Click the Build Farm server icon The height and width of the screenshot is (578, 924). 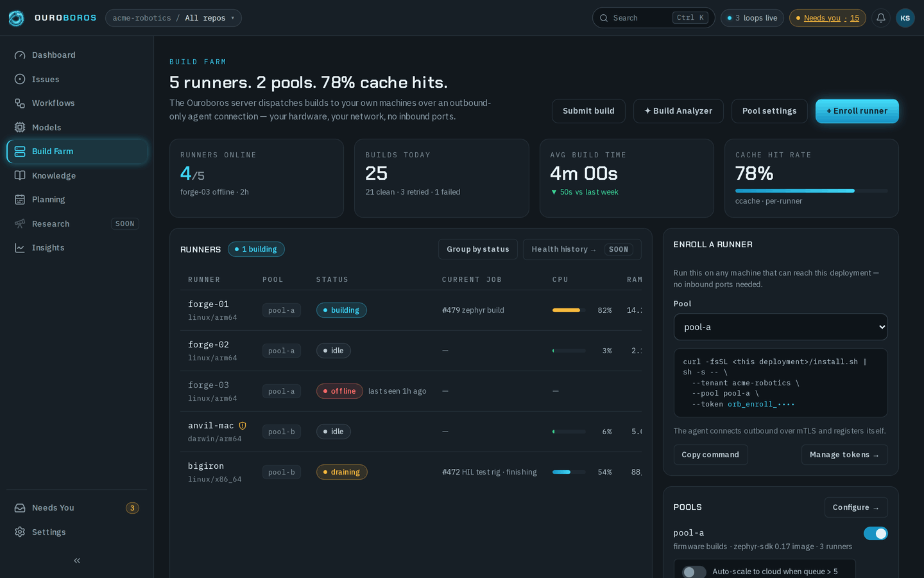(20, 152)
